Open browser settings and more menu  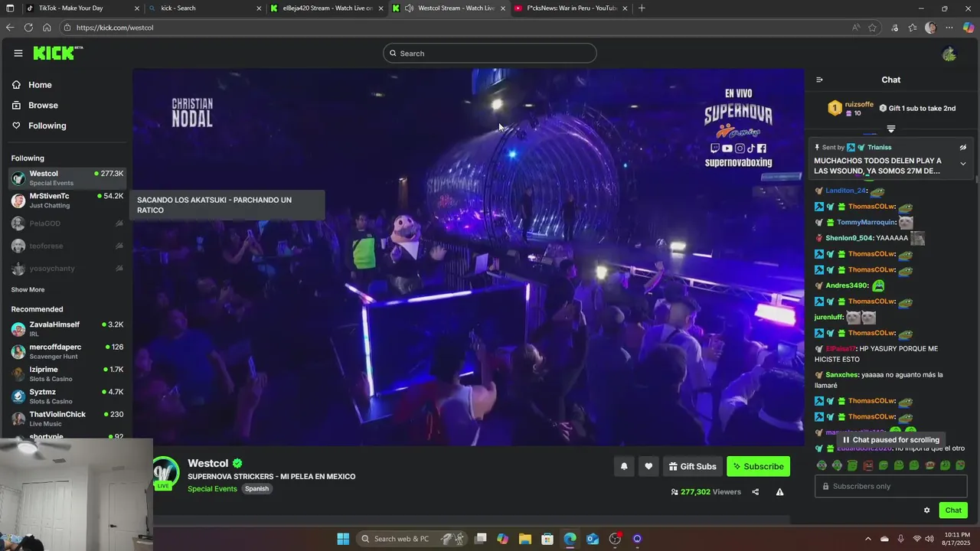949,28
